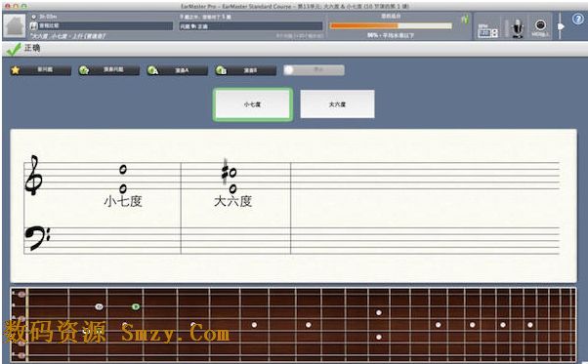Play note A button
588x364 pixels.
click(x=177, y=70)
